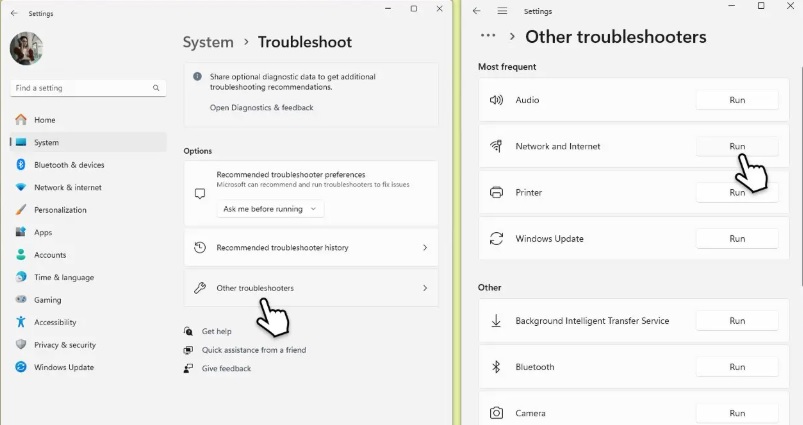This screenshot has height=425, width=803.
Task: Open the hamburger navigation menu icon
Action: click(x=502, y=11)
